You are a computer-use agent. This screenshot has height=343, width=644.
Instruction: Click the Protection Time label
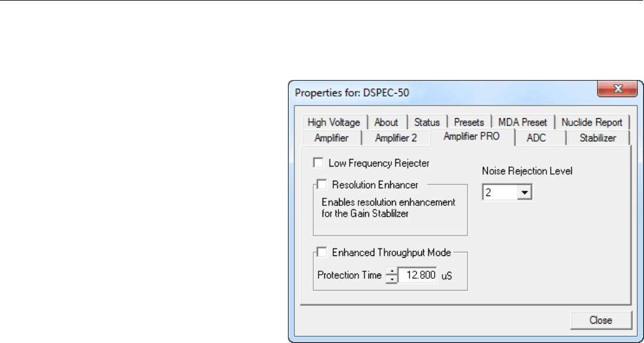coord(350,275)
